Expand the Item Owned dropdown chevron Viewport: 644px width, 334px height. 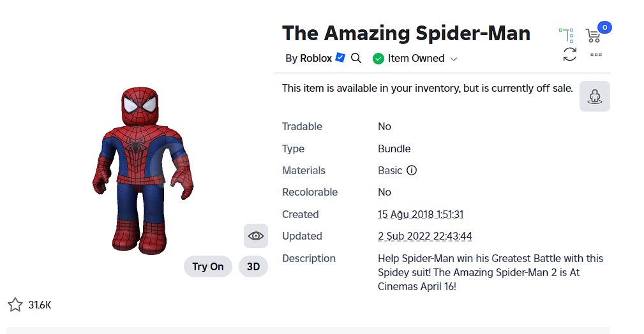pyautogui.click(x=454, y=59)
